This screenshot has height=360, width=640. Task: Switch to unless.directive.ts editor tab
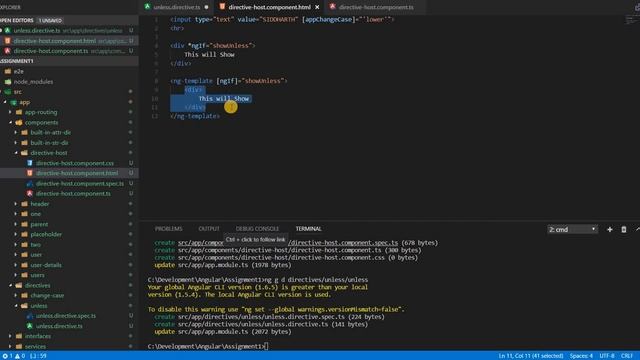[x=177, y=7]
